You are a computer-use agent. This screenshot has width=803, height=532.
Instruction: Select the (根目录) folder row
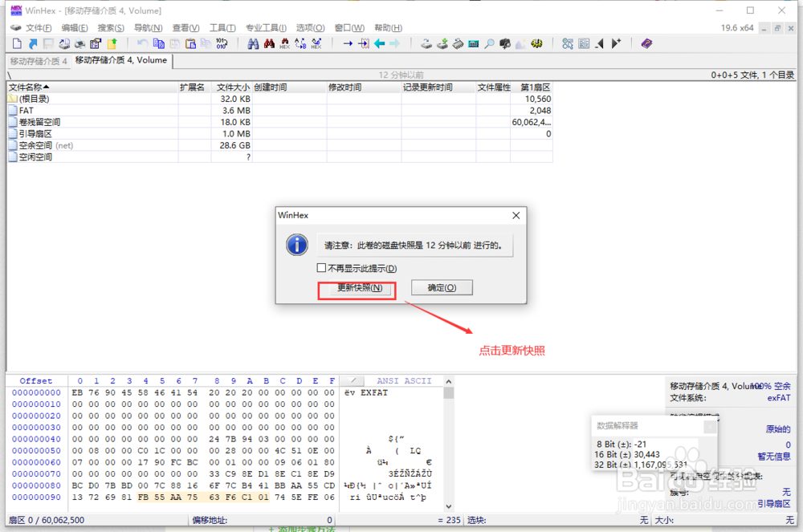tap(279, 99)
